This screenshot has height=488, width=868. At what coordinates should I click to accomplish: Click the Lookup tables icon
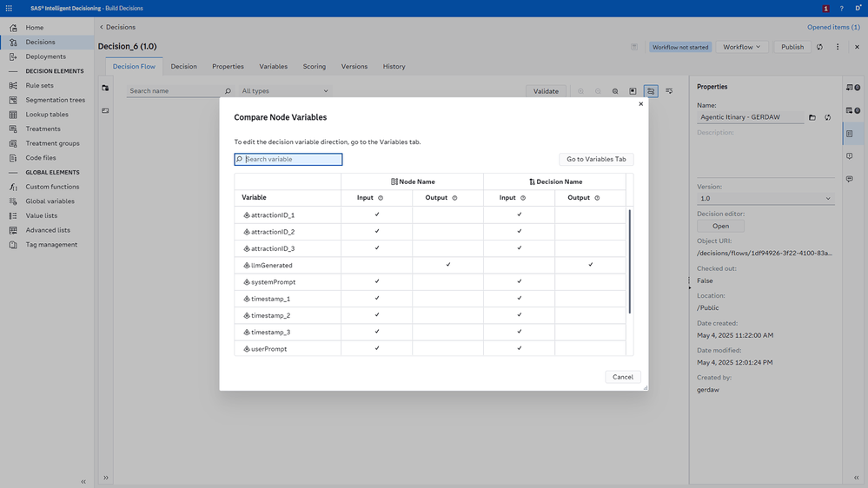click(x=13, y=115)
